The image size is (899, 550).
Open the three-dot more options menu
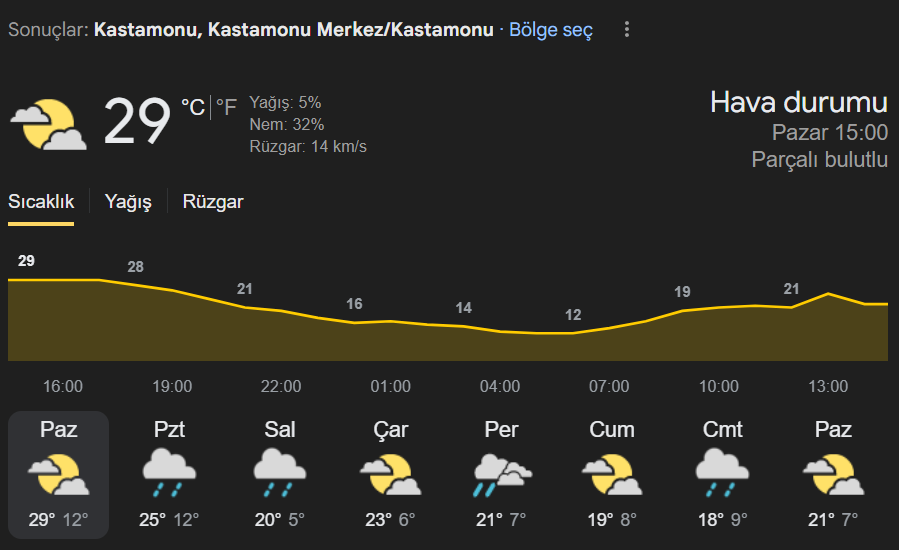(627, 29)
